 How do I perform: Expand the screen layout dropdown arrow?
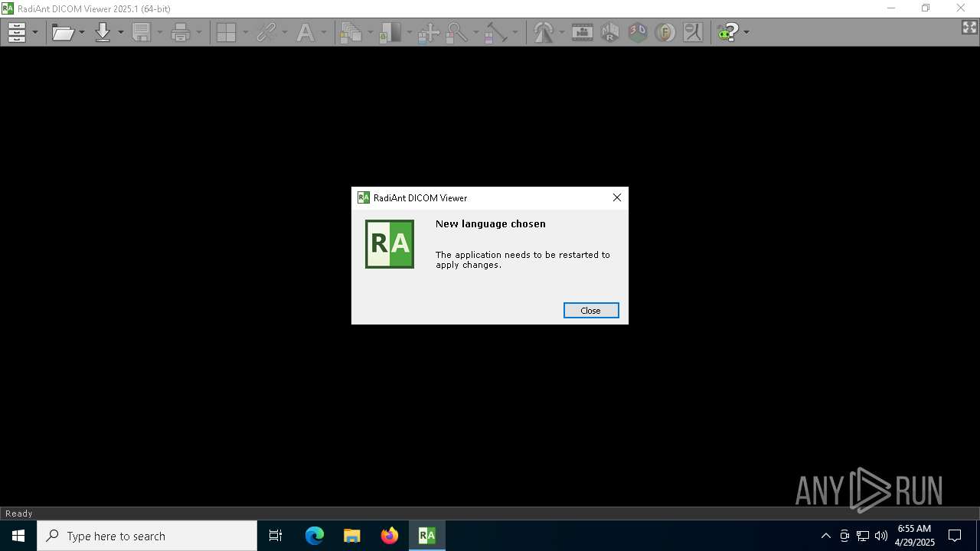245,32
